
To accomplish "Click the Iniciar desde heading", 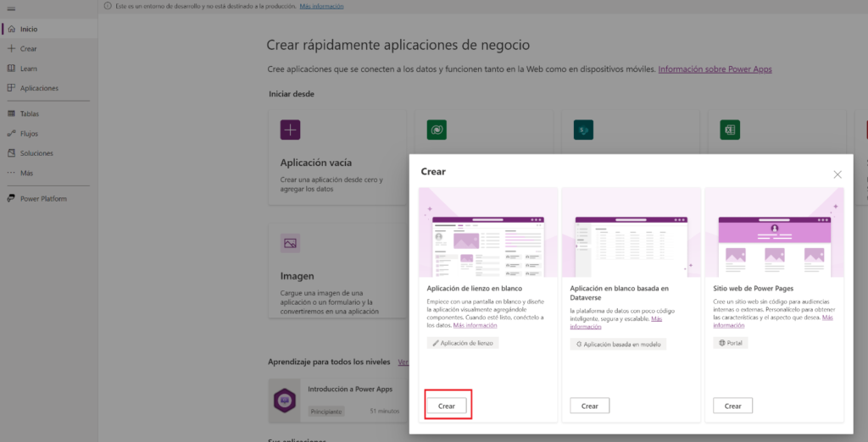I will (x=292, y=94).
